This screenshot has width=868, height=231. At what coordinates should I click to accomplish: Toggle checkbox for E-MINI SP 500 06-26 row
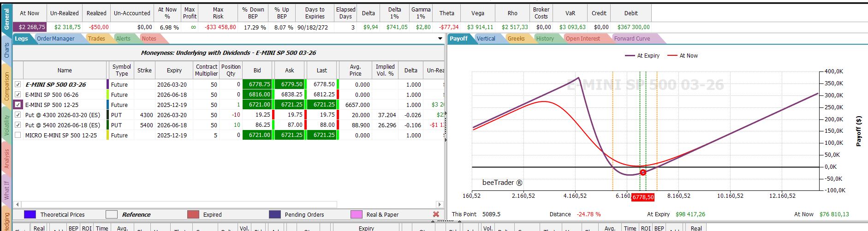(18, 95)
